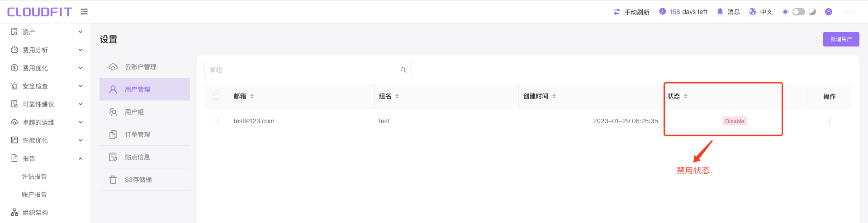Image resolution: width=868 pixels, height=223 pixels.
Task: Expand the 费用优化 sidebar section
Action: point(47,68)
